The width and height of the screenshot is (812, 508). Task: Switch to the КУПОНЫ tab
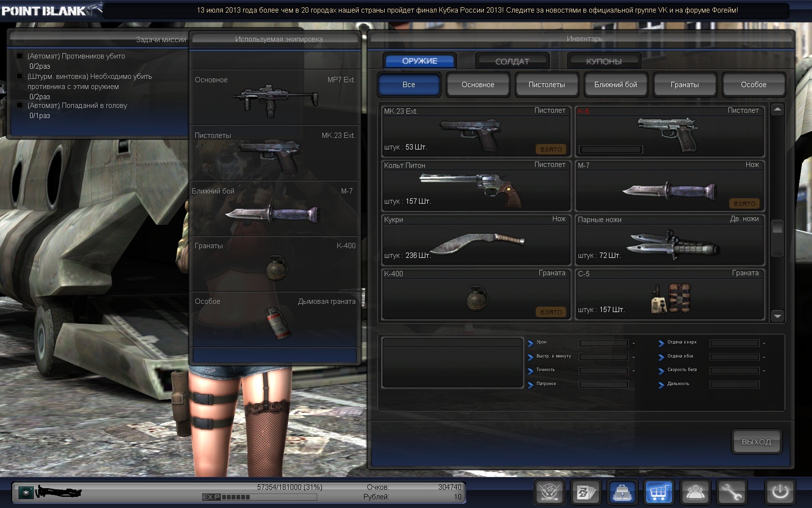click(604, 61)
